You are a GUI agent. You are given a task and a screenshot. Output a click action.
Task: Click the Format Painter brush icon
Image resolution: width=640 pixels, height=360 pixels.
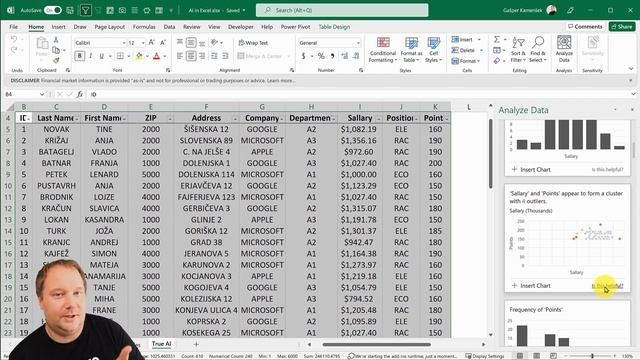[x=56, y=60]
